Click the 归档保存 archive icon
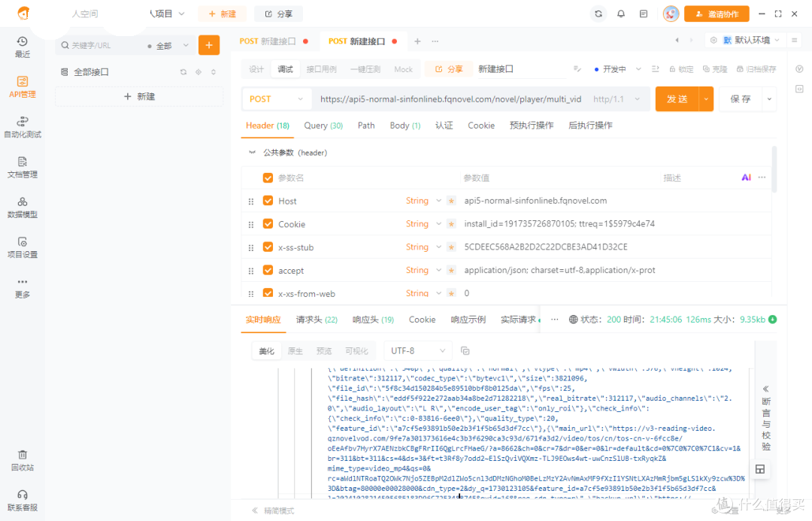 pyautogui.click(x=741, y=68)
